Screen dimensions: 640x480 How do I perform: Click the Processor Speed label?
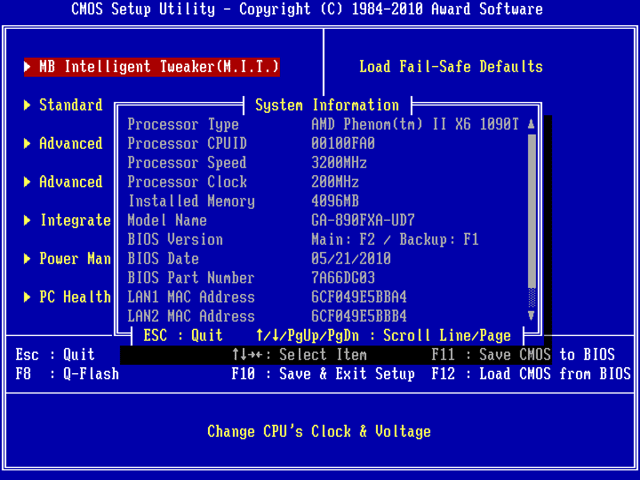point(187,163)
